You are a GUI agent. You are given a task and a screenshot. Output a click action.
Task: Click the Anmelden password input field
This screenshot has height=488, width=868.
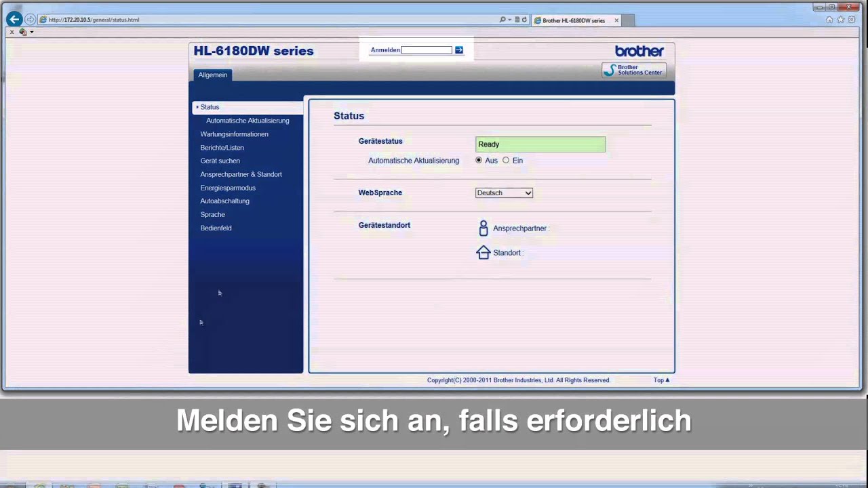(427, 50)
